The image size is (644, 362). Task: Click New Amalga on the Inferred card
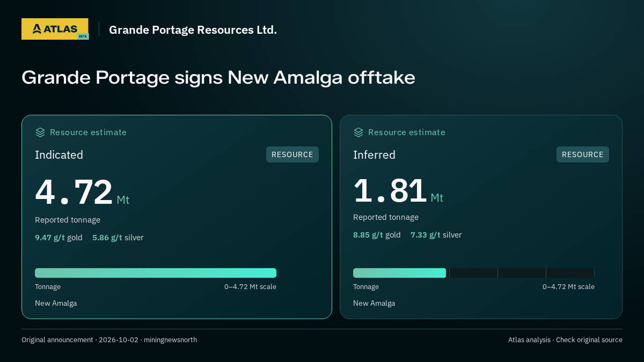click(x=374, y=304)
